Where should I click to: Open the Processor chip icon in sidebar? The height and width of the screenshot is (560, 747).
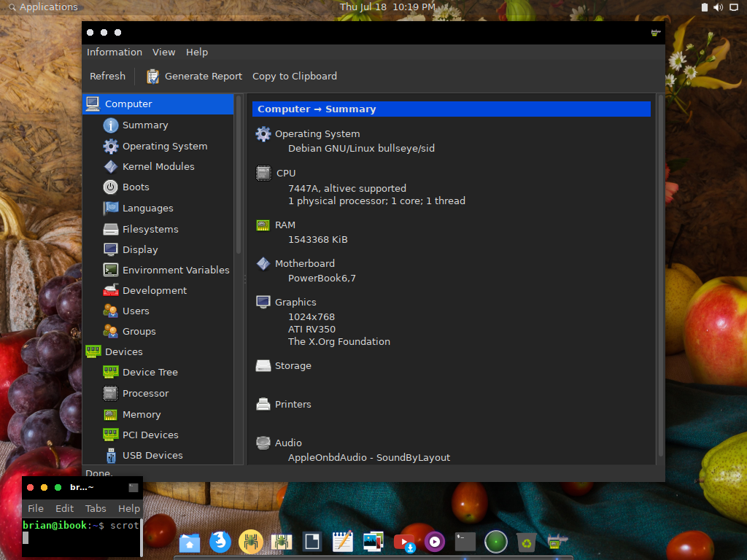[111, 393]
